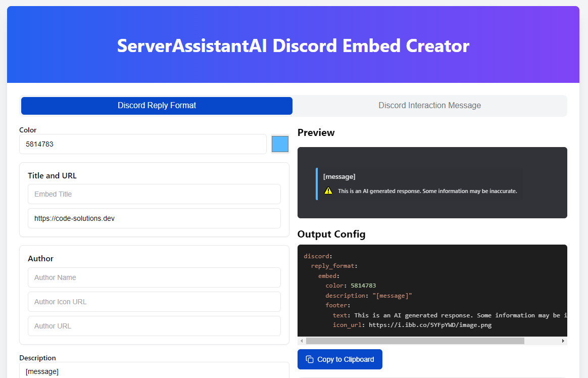The width and height of the screenshot is (588, 378).
Task: Click the left arrow of the Output Config scrollbar
Action: [x=302, y=341]
